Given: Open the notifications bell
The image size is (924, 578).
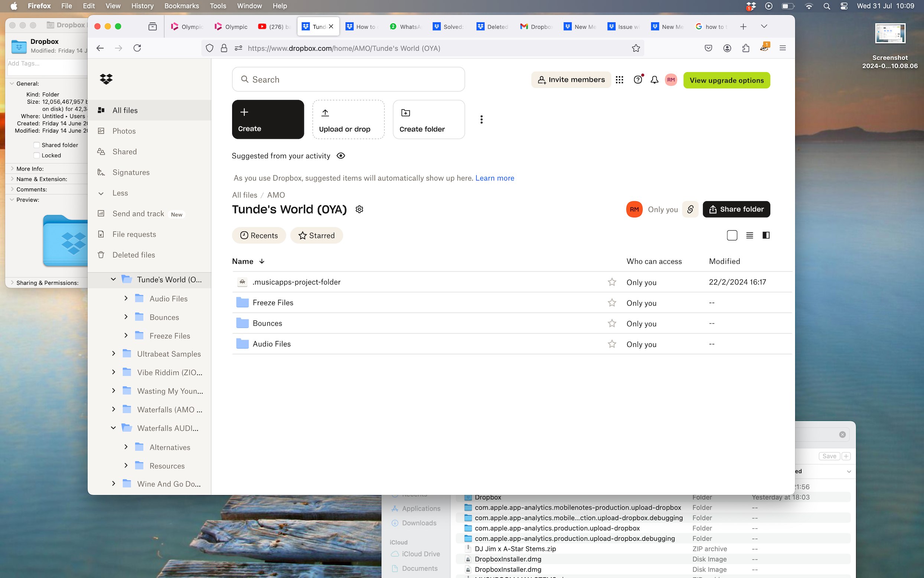Looking at the screenshot, I should pos(654,80).
